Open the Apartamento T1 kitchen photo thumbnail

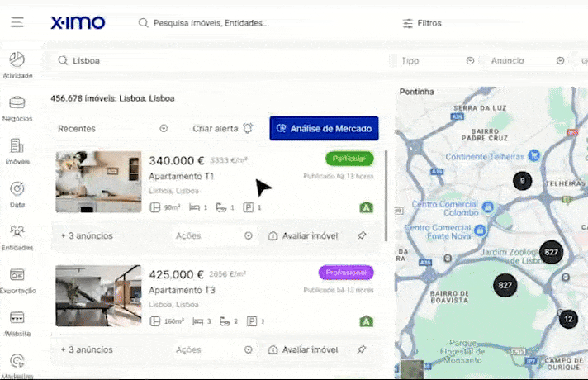[98, 182]
